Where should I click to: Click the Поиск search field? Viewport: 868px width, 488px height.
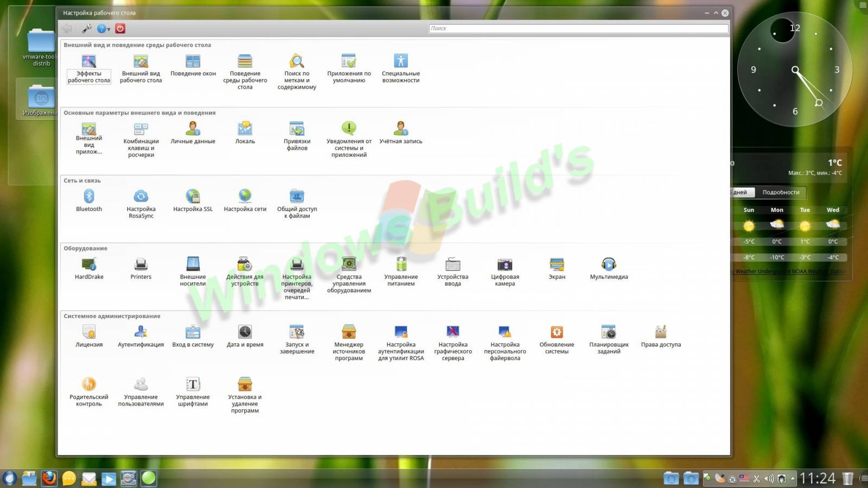click(x=578, y=28)
